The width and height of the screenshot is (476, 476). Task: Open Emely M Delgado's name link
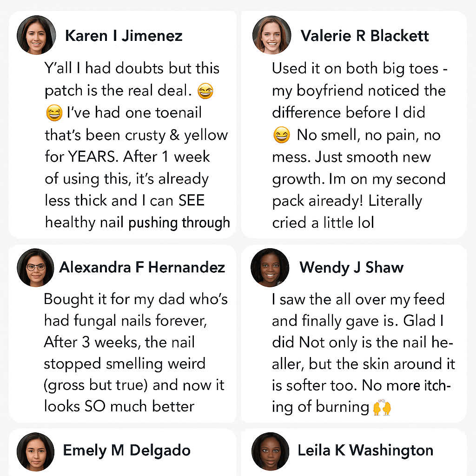pos(126,450)
